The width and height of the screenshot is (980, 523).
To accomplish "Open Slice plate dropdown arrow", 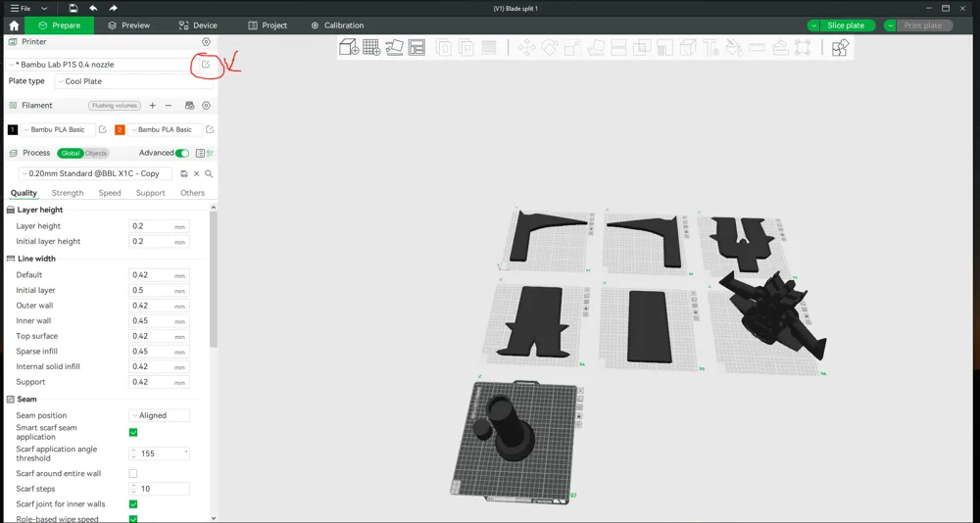I will (x=813, y=25).
